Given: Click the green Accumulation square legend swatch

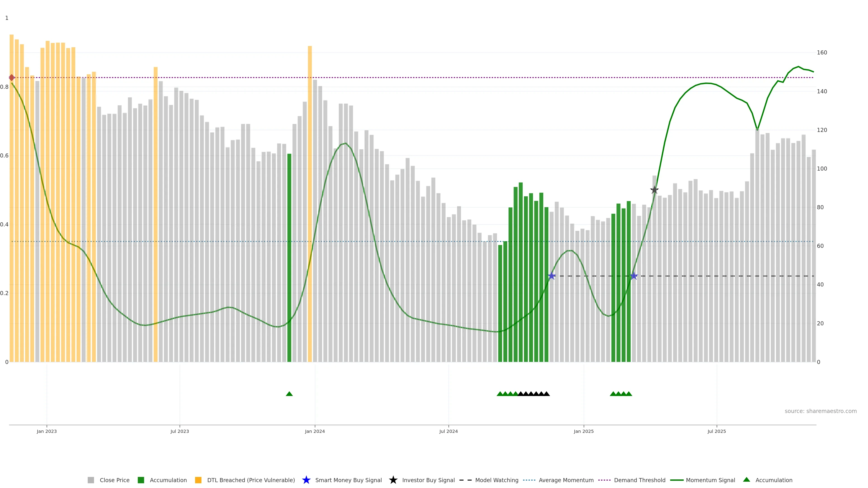Looking at the screenshot, I should tap(141, 480).
